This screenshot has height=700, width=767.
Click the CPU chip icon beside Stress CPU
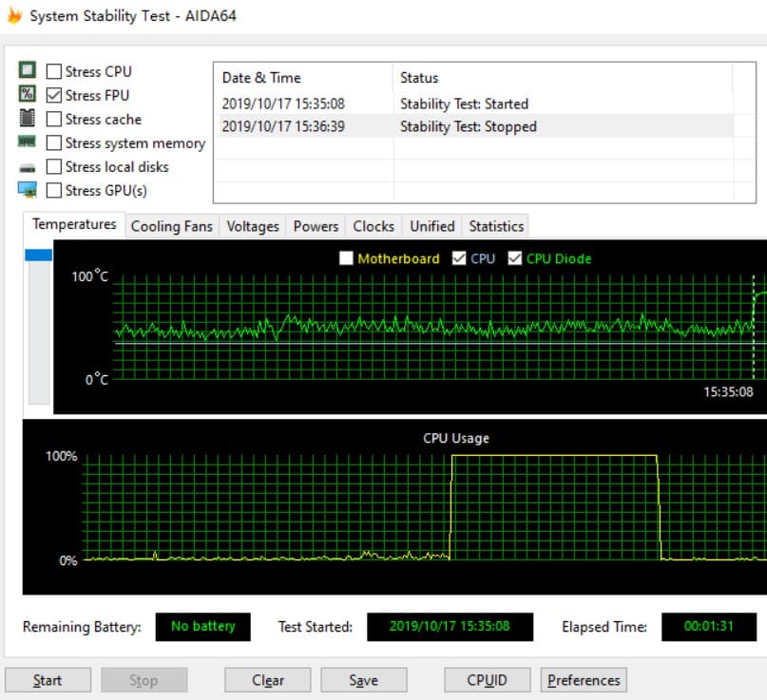pos(28,70)
